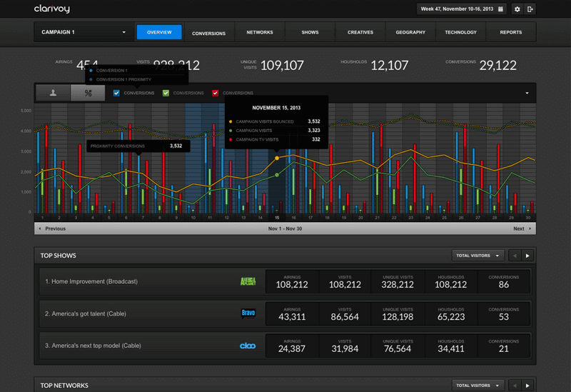Expand Total Visitors dropdown in Top Shows
571x392 pixels.
click(x=478, y=255)
